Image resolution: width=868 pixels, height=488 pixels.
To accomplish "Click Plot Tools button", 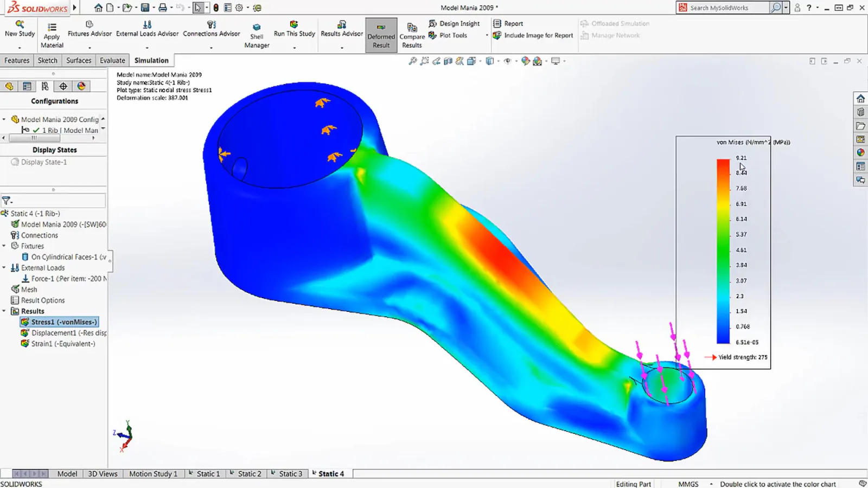I will coord(448,36).
